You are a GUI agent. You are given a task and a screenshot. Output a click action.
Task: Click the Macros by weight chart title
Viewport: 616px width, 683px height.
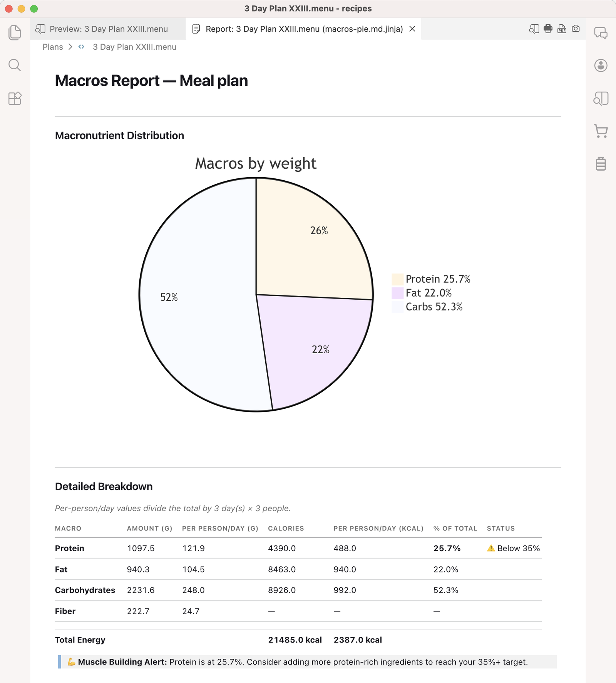click(256, 164)
